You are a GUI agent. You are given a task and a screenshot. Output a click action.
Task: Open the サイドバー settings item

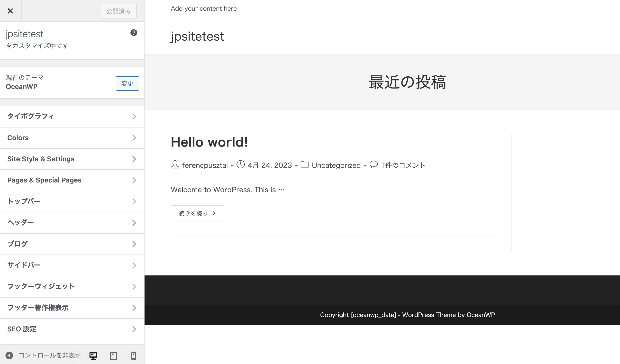(x=72, y=265)
